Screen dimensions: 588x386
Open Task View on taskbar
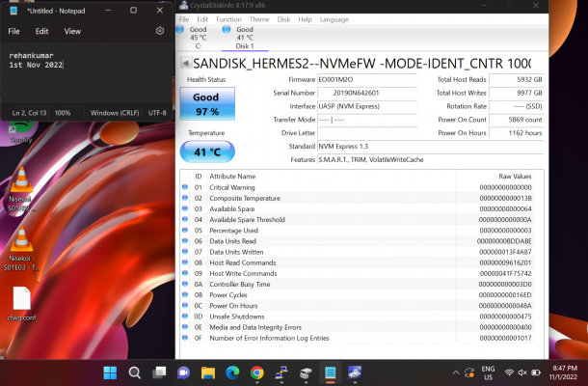click(159, 372)
